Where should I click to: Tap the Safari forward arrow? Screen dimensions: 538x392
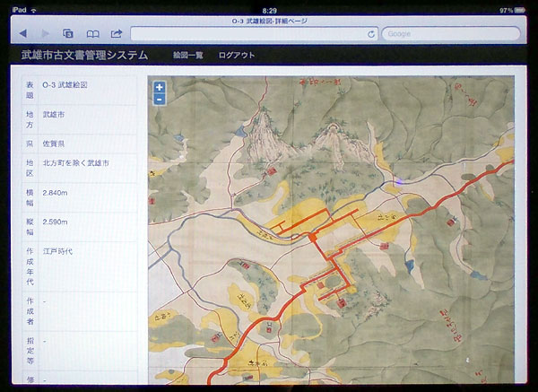pos(46,34)
